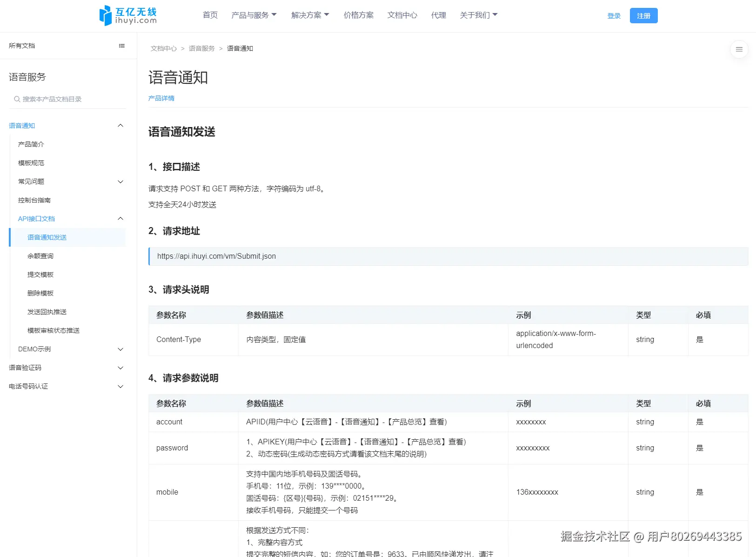
Task: Open 文档中心 in top navigation
Action: [x=402, y=15]
